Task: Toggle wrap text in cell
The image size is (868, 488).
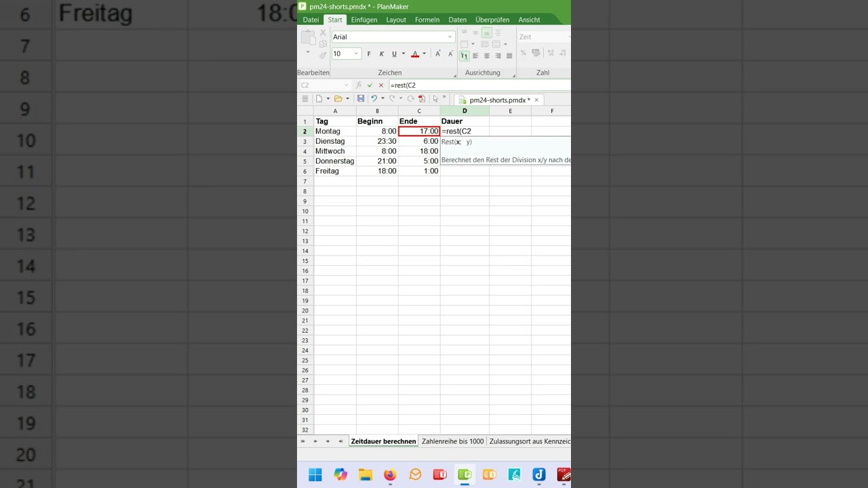Action: pyautogui.click(x=485, y=44)
